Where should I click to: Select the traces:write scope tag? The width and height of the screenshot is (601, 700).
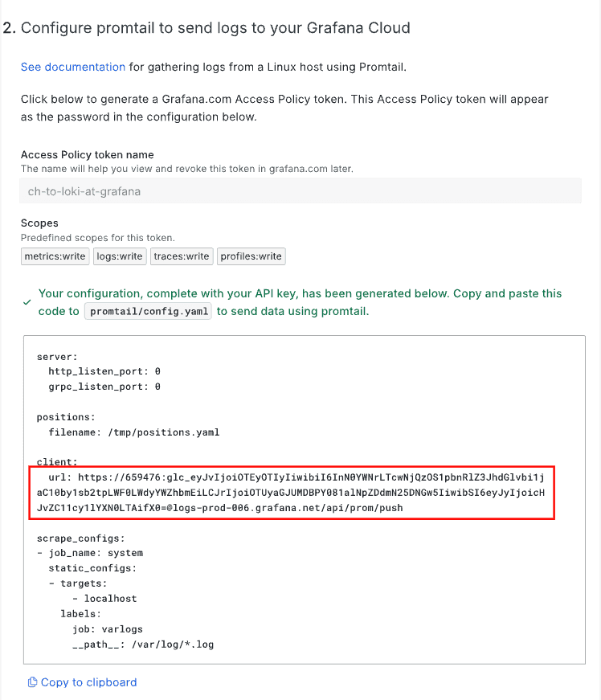click(x=182, y=256)
